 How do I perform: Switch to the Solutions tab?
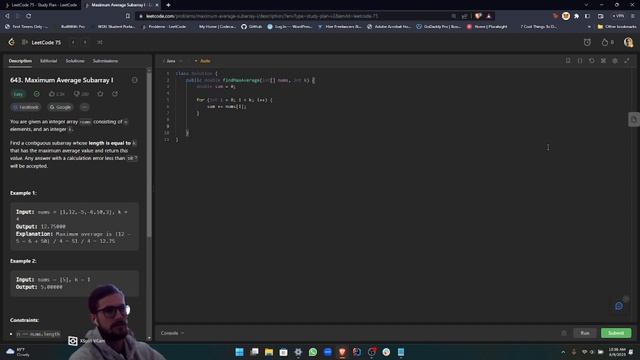[x=75, y=61]
